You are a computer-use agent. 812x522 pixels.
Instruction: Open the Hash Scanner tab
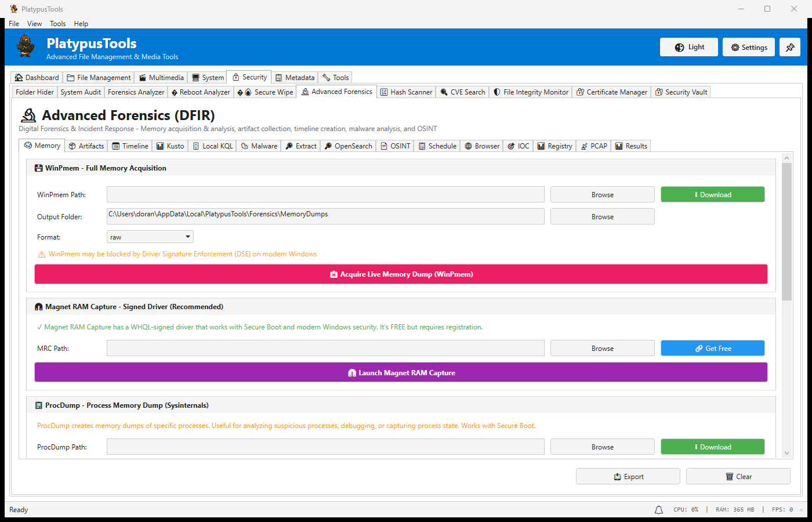point(406,92)
